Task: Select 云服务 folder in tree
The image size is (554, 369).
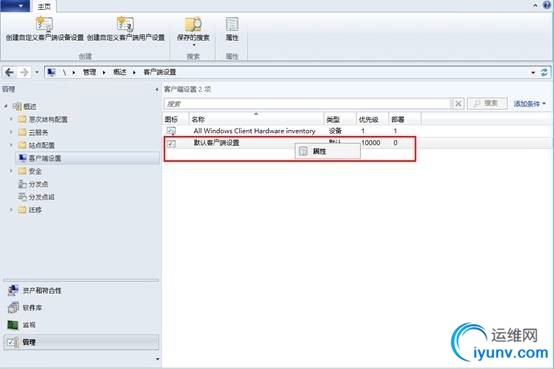Action: (x=38, y=133)
